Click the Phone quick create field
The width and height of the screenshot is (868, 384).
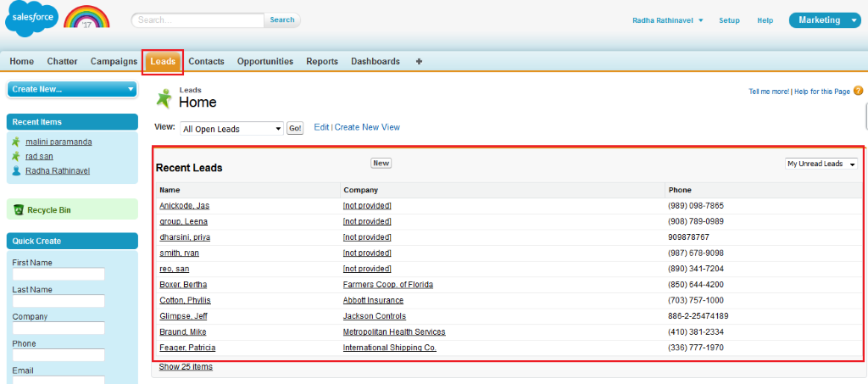click(58, 355)
